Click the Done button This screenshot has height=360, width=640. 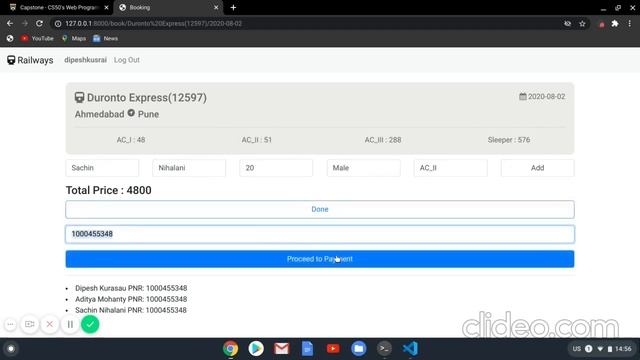click(320, 209)
